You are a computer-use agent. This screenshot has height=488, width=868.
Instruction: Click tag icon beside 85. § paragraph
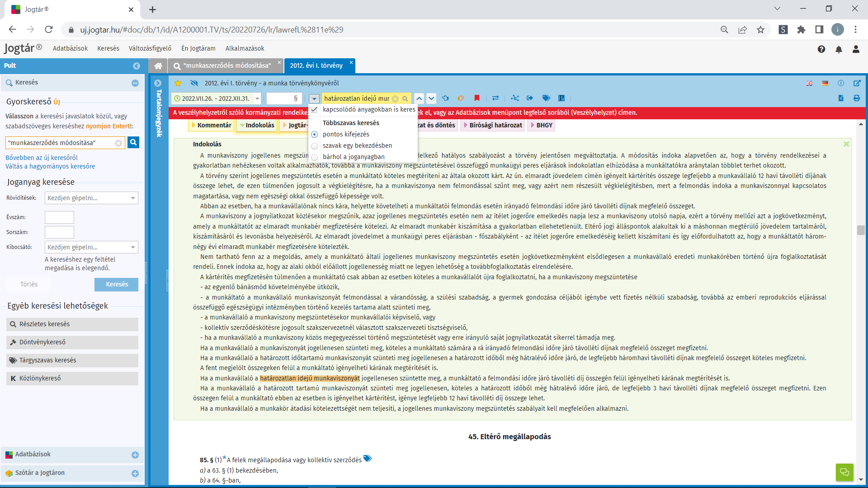pyautogui.click(x=368, y=459)
